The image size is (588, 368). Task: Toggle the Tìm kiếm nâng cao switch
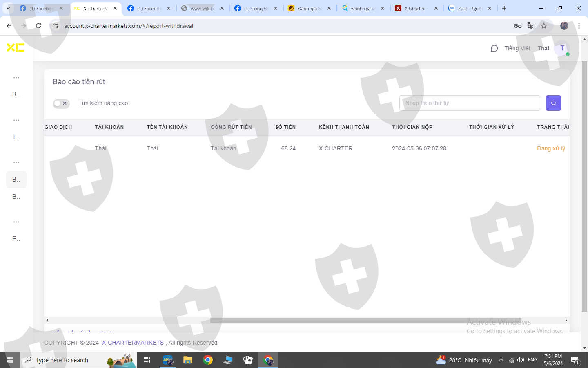pos(61,103)
